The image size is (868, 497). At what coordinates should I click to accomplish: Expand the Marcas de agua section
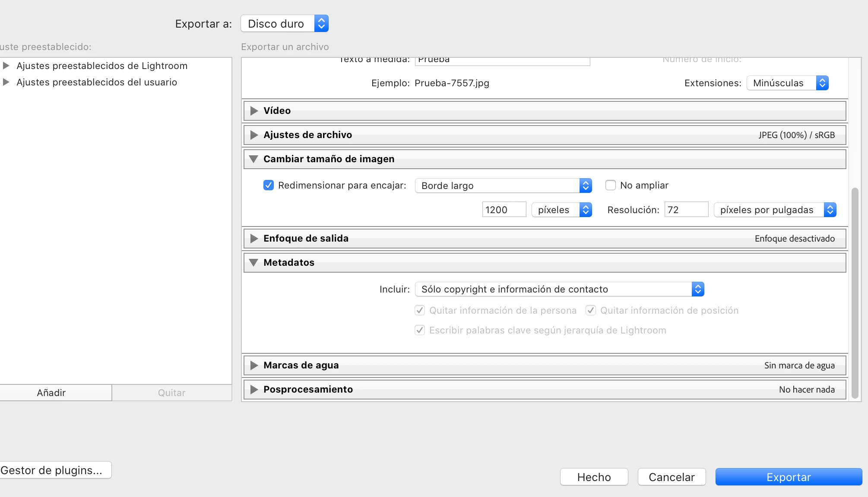[x=254, y=365]
